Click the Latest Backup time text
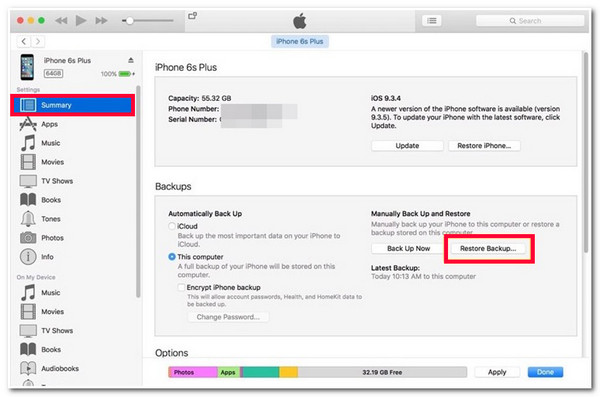This screenshot has width=600, height=397. click(x=423, y=276)
